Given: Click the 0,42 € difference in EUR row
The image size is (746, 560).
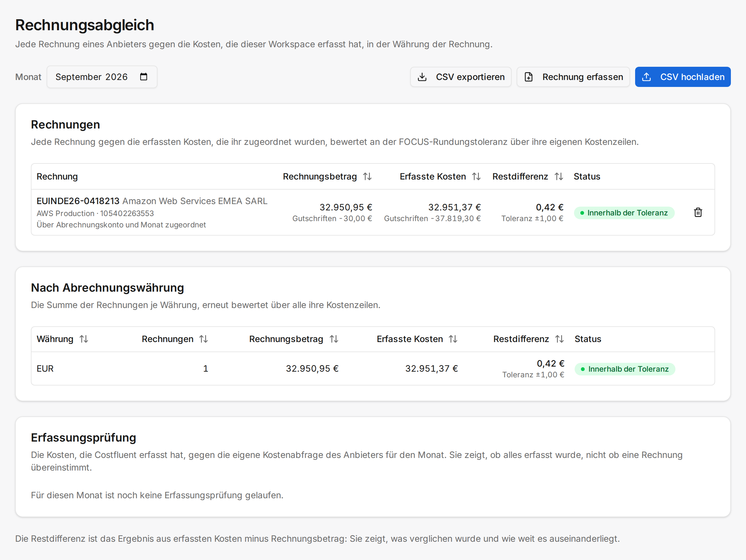Looking at the screenshot, I should coord(551,363).
